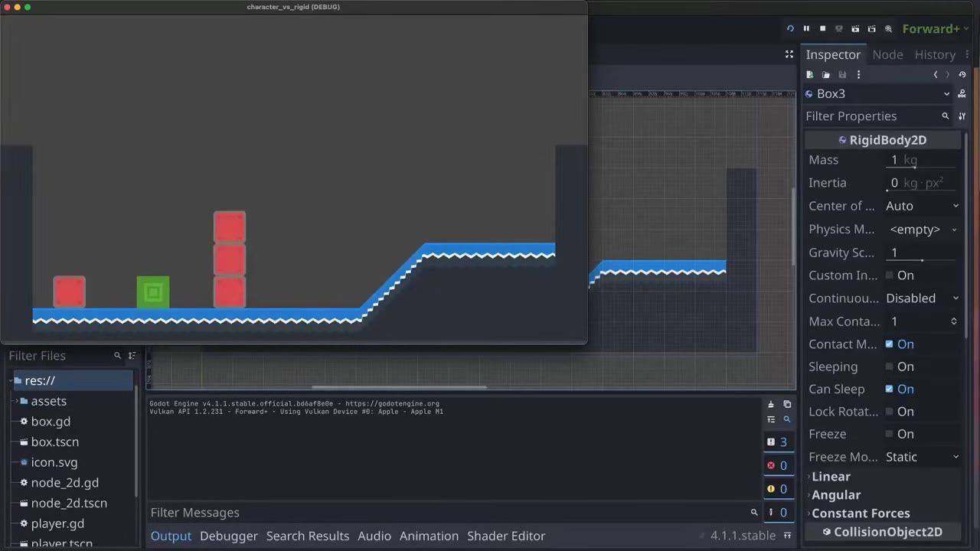Screen dimensions: 980x551
Task: Open documentation for Box3 node
Action: click(962, 93)
